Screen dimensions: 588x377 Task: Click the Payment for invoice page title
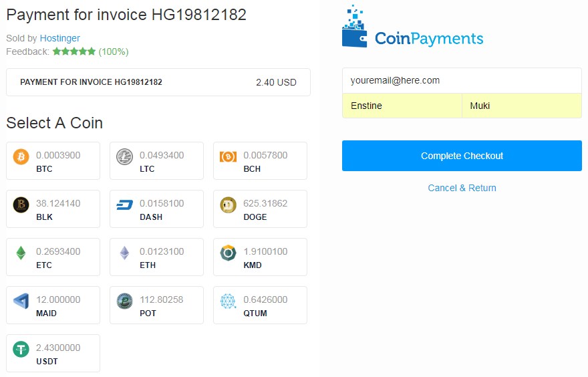tap(126, 15)
